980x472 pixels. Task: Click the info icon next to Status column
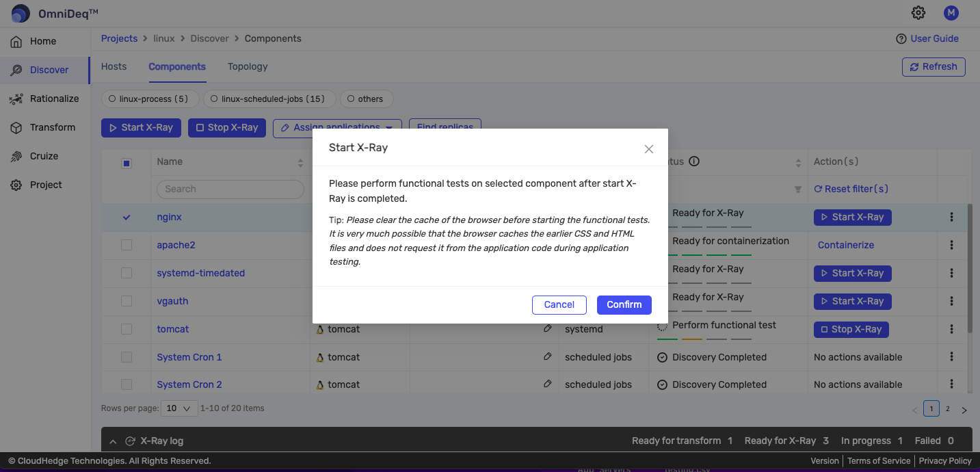click(693, 161)
